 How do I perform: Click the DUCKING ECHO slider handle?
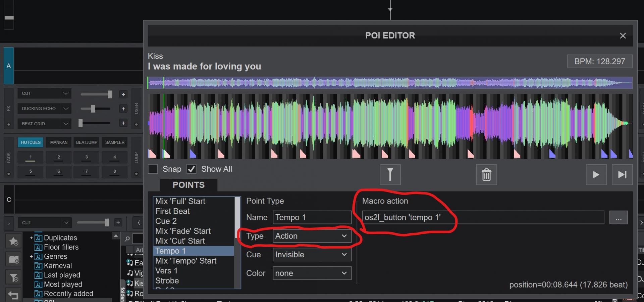tap(93, 109)
